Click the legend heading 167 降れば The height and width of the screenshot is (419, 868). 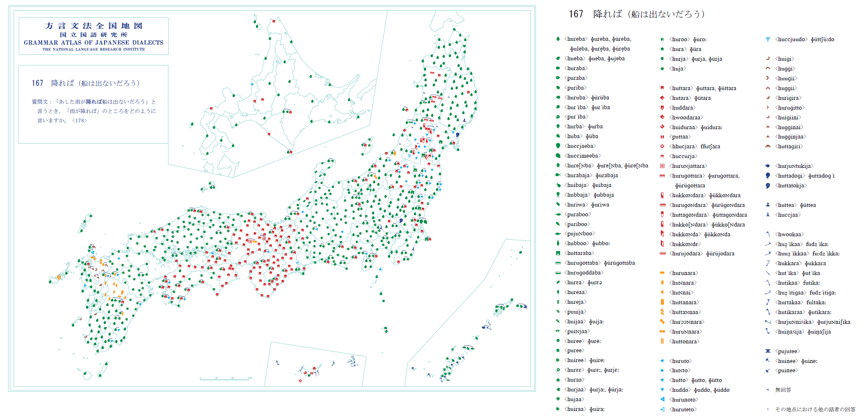pos(637,14)
